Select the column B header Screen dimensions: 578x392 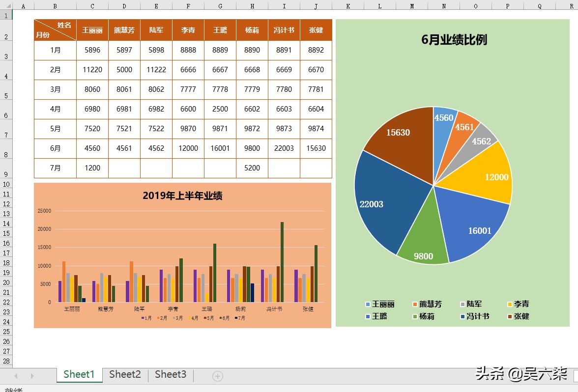pos(55,6)
